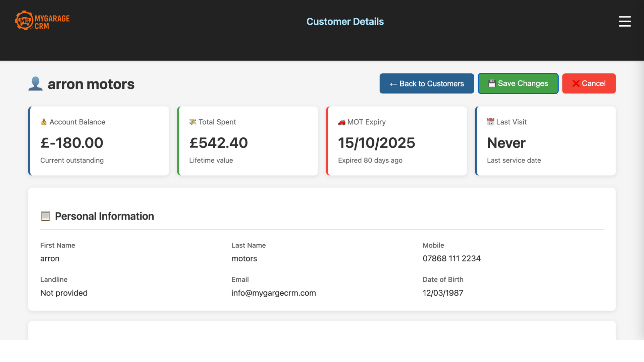Select the Customer Details header title
The height and width of the screenshot is (362, 644).
point(345,21)
